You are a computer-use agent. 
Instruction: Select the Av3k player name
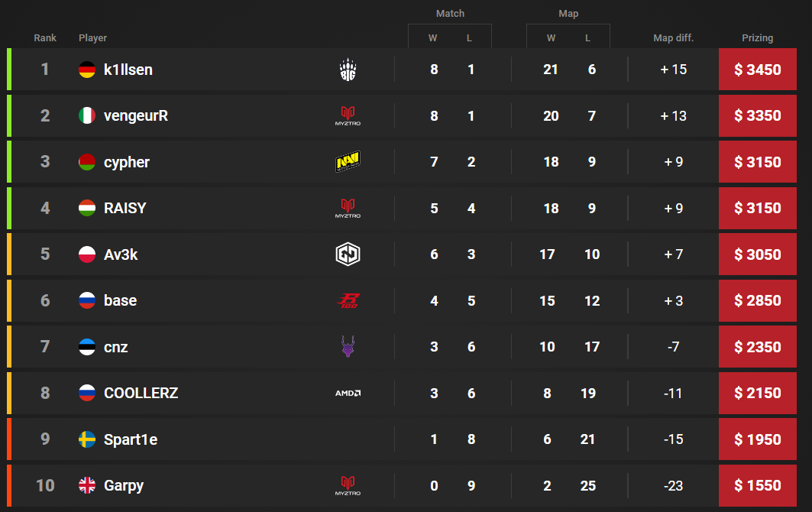coord(121,254)
